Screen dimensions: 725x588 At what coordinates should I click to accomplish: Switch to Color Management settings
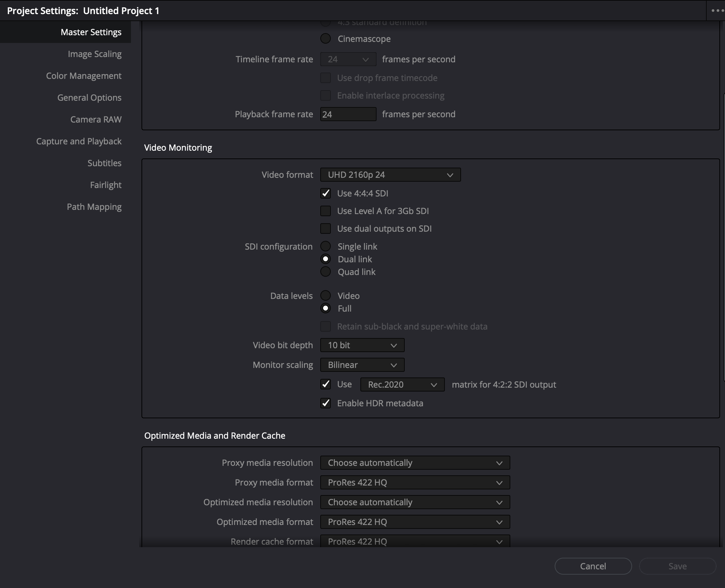pyautogui.click(x=84, y=76)
